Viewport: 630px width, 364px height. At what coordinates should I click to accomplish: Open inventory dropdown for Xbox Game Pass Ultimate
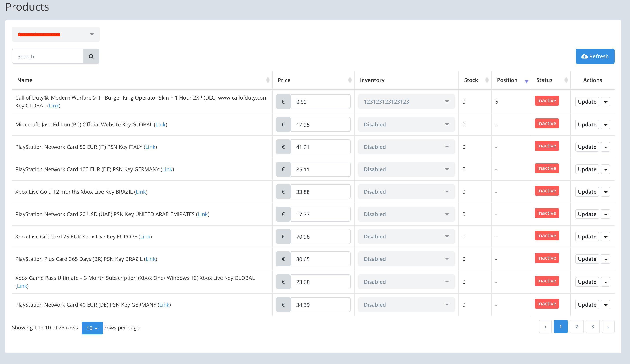(406, 282)
